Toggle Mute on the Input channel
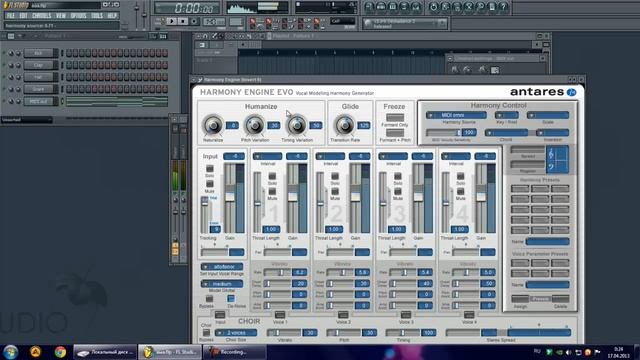 [209, 184]
